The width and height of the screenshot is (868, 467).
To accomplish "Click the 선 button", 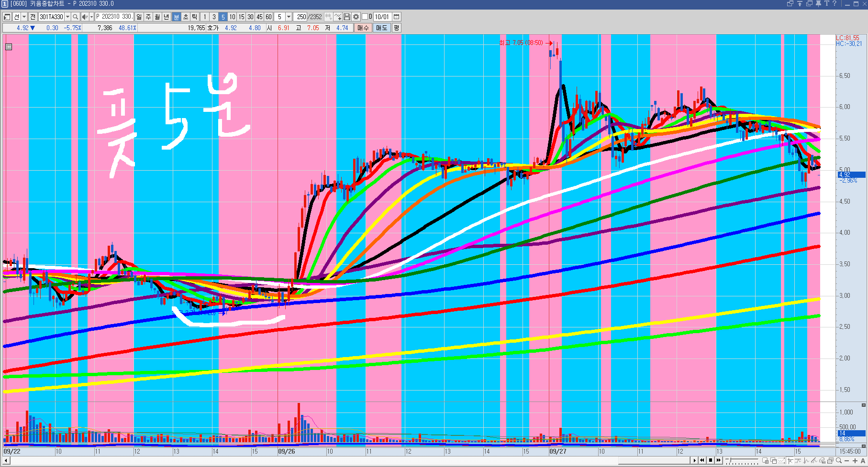I will coord(16,17).
